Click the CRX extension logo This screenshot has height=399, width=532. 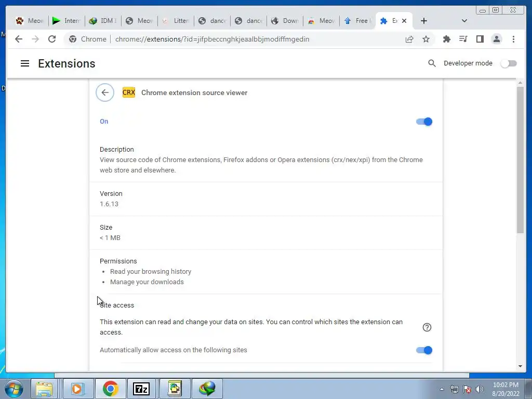pos(129,92)
